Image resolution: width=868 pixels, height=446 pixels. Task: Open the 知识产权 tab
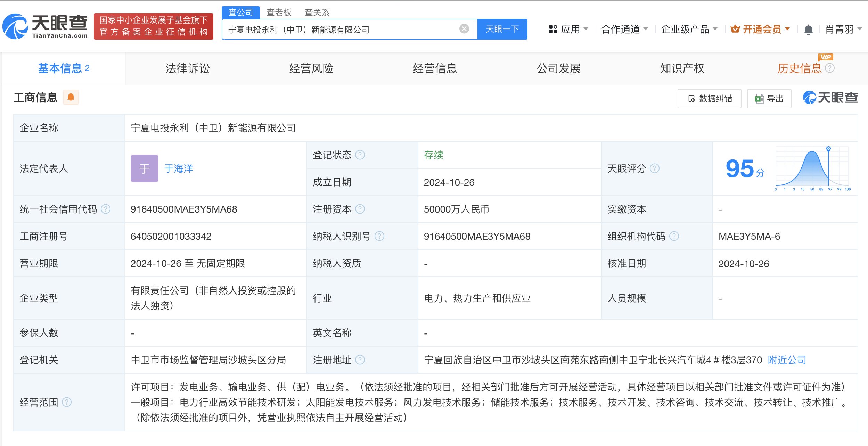pyautogui.click(x=682, y=68)
